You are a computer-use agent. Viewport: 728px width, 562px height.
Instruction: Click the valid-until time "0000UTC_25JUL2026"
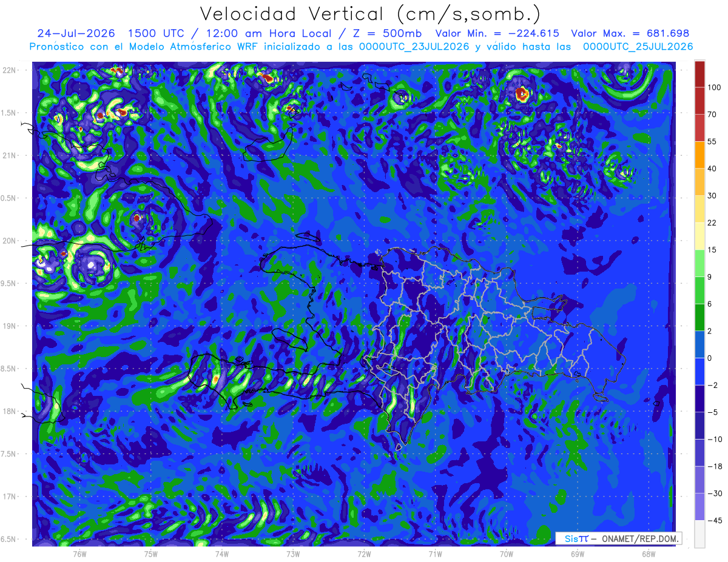(x=638, y=47)
